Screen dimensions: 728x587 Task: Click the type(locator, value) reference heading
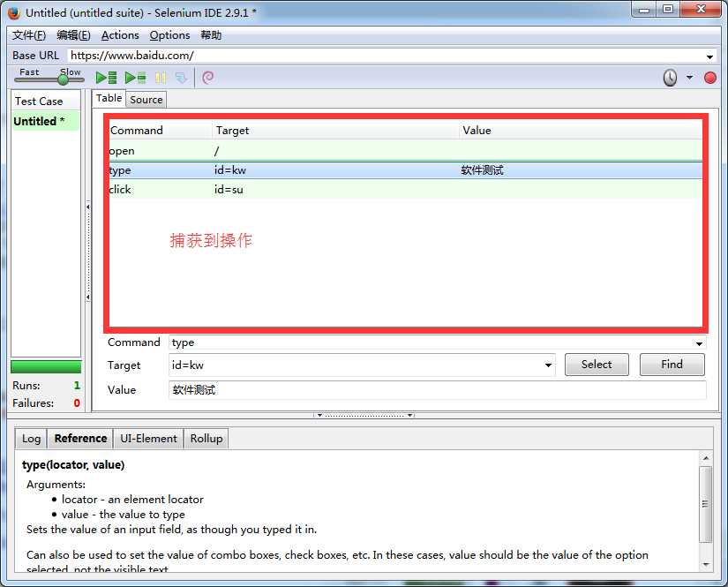(x=73, y=465)
